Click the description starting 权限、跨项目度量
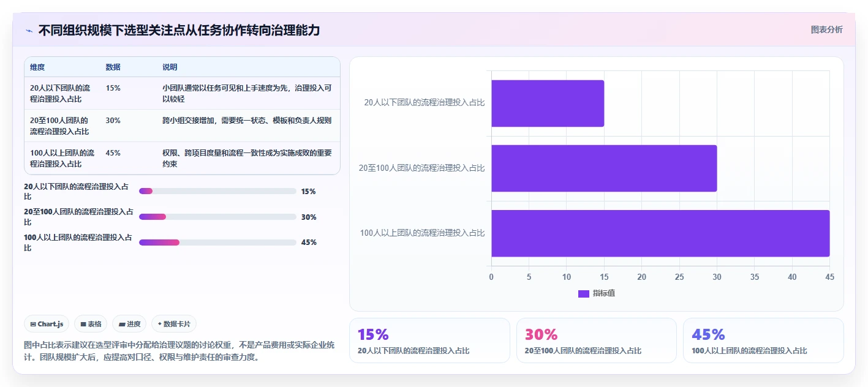The width and height of the screenshot is (868, 387). [247, 158]
